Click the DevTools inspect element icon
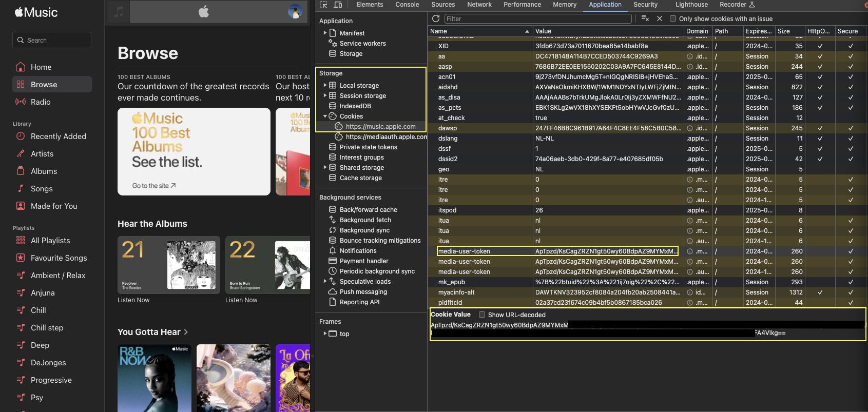 [323, 5]
